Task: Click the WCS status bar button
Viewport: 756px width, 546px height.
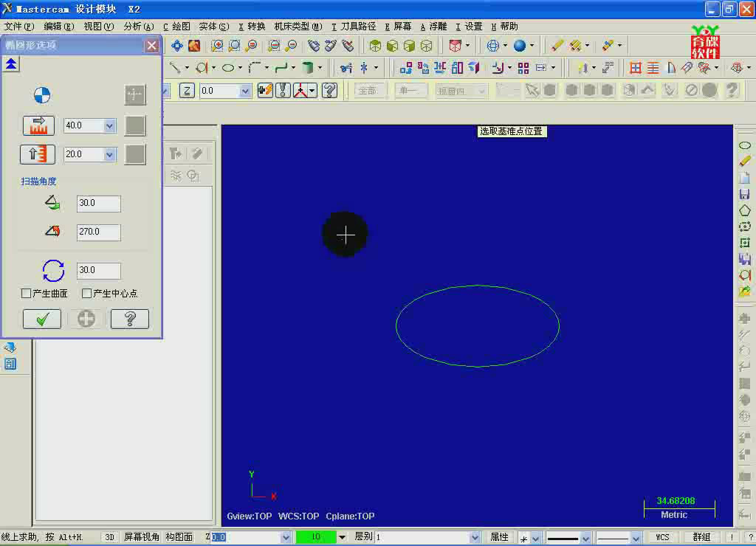Action: [x=662, y=537]
